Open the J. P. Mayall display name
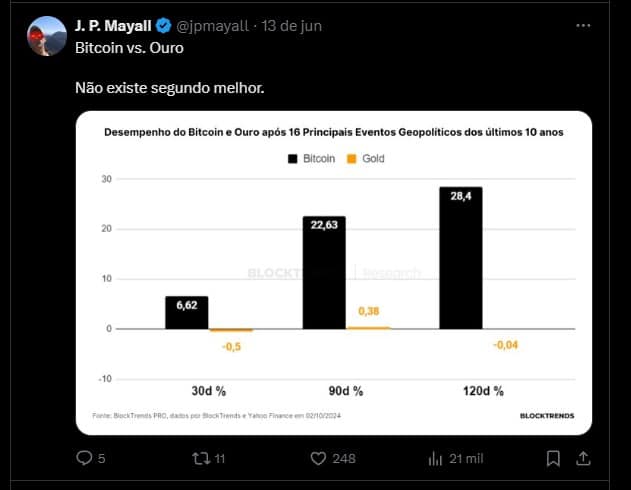 [x=113, y=26]
